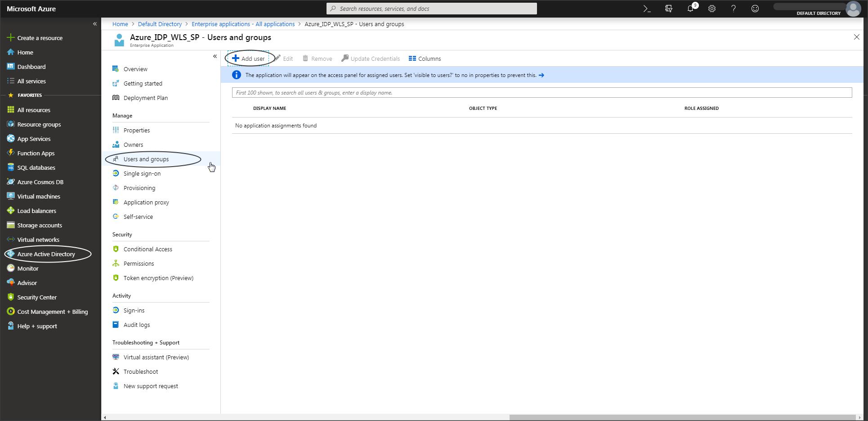This screenshot has width=868, height=421.
Task: Collapse the main Azure sidebar
Action: [x=95, y=24]
